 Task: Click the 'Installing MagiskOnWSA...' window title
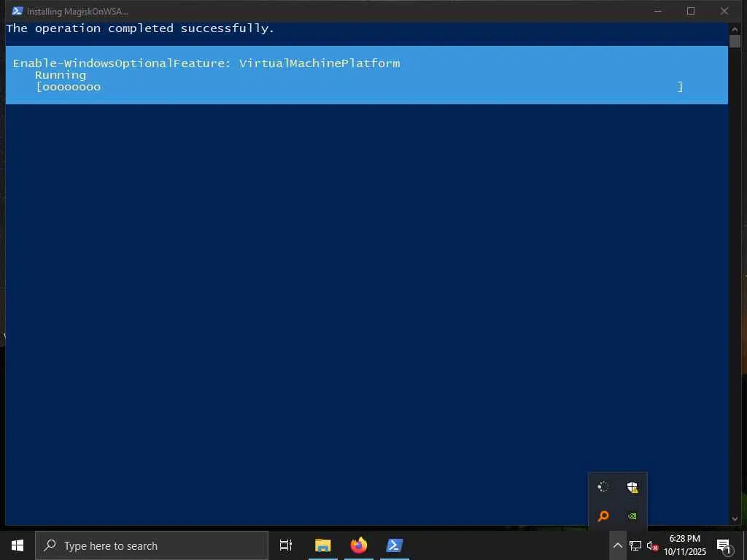click(x=77, y=11)
